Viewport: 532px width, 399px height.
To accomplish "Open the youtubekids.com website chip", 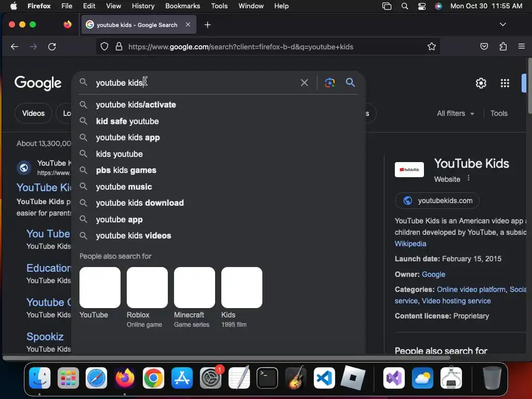I will 437,201.
